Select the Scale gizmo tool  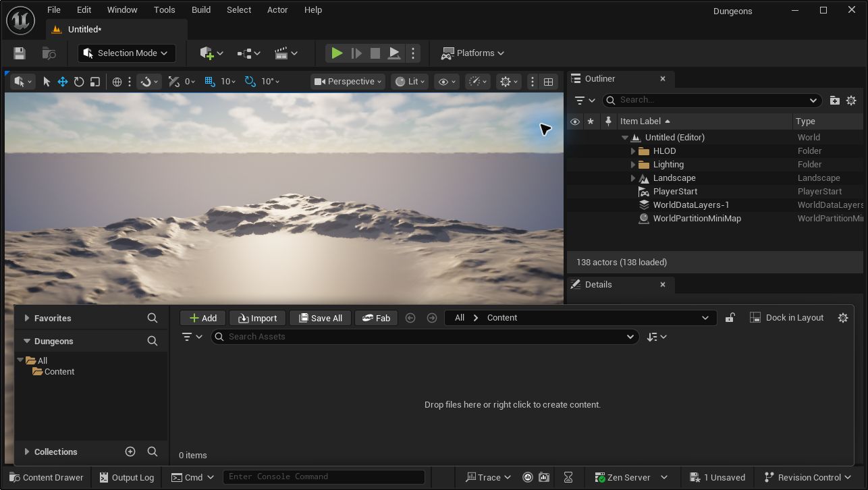95,82
